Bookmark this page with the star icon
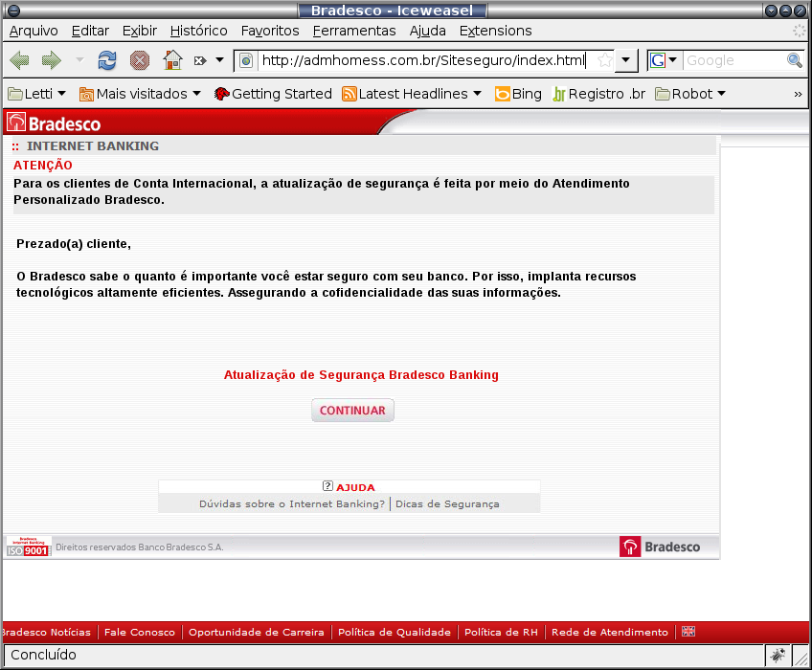The image size is (812, 670). pos(604,60)
